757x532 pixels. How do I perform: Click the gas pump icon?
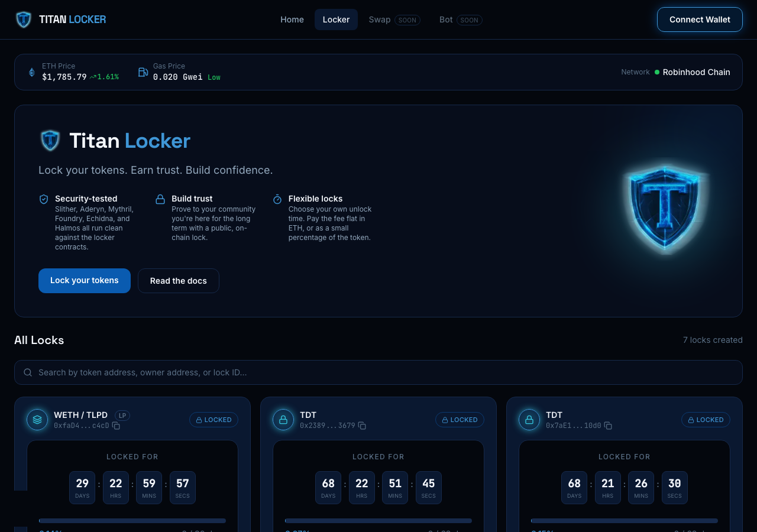(x=143, y=72)
